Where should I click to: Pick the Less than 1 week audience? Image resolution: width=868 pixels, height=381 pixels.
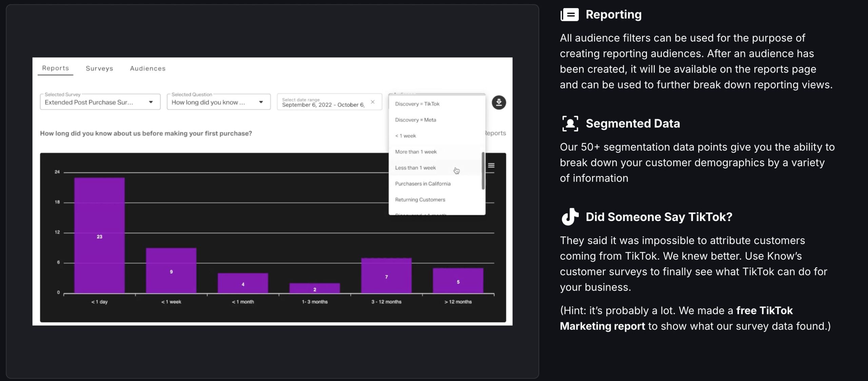click(x=415, y=168)
